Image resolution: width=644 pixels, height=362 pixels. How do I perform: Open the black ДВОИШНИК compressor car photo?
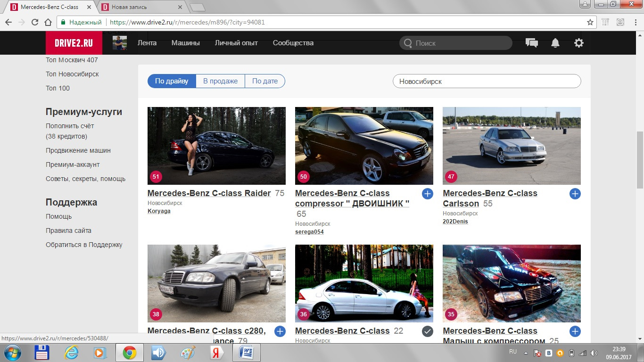point(364,146)
